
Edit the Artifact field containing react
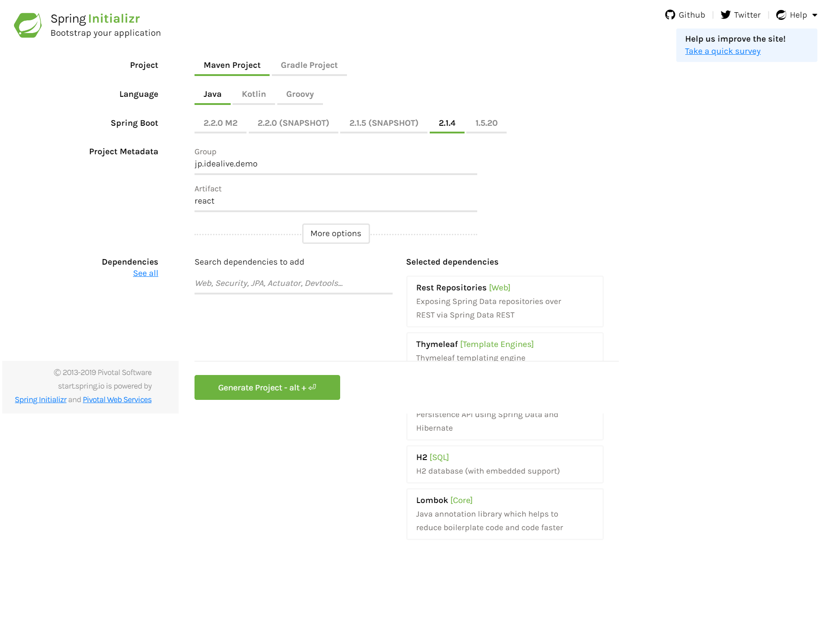click(x=335, y=201)
